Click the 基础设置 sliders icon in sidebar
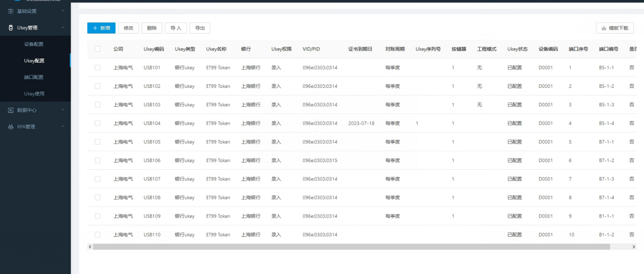Viewport: 644px width, 274px height. pyautogui.click(x=11, y=11)
